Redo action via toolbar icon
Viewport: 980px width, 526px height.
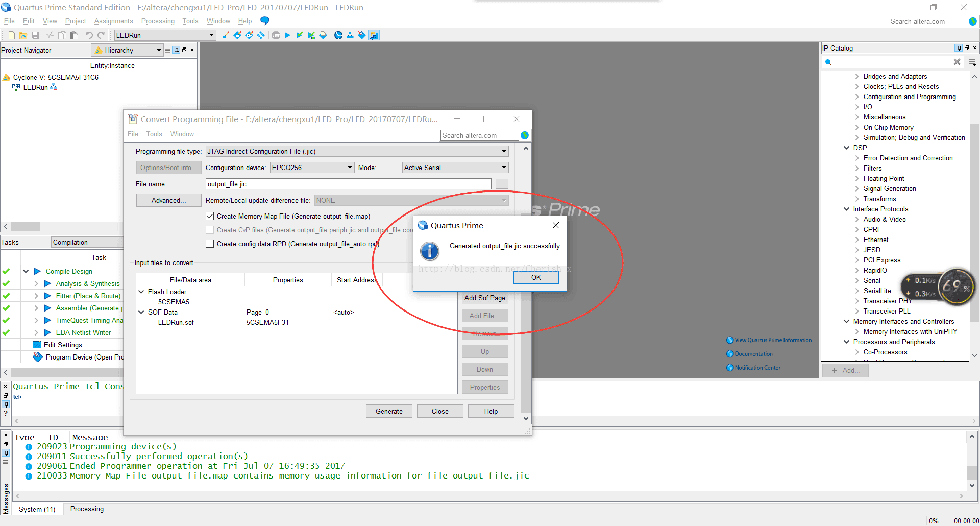[101, 35]
